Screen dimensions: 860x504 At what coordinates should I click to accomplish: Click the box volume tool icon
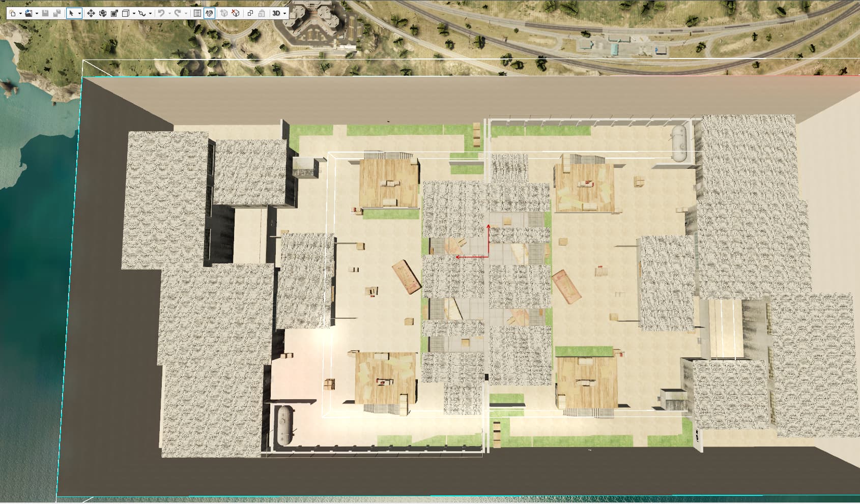tap(126, 13)
